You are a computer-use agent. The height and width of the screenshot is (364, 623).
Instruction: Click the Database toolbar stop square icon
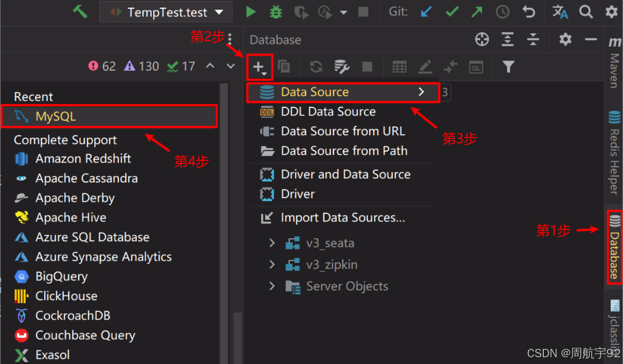[x=367, y=66]
